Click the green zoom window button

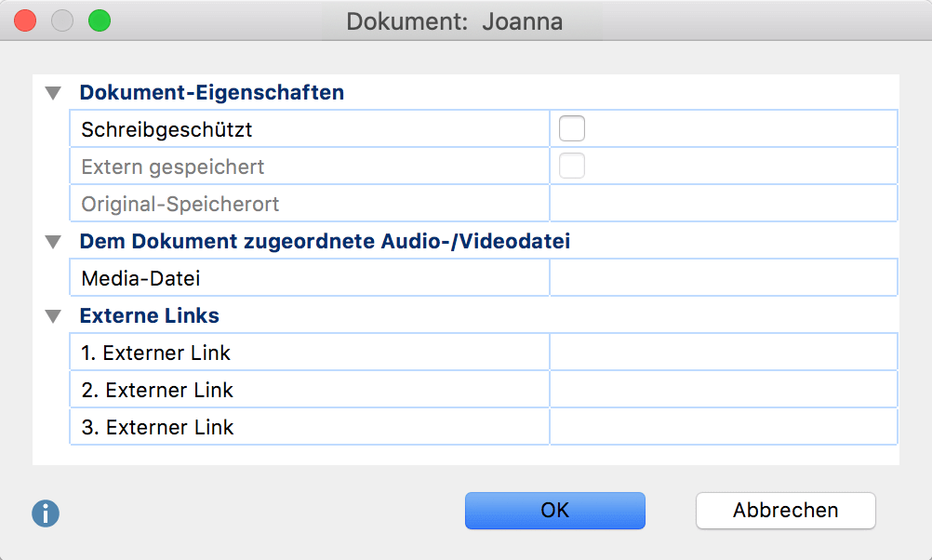[x=100, y=20]
